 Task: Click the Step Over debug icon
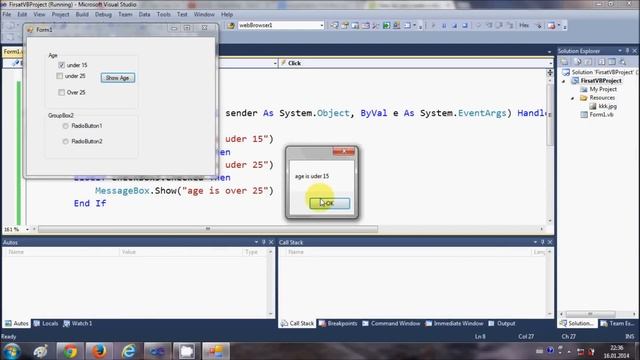point(499,25)
